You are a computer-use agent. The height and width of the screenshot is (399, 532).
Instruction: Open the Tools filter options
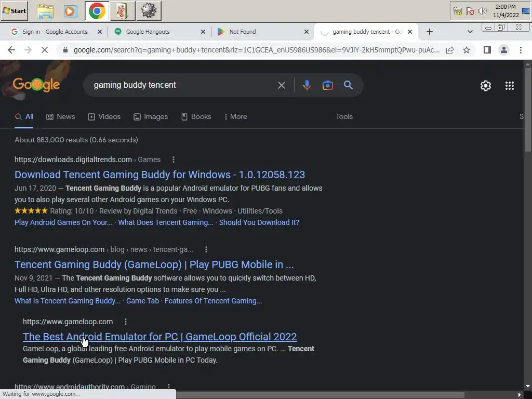click(344, 117)
